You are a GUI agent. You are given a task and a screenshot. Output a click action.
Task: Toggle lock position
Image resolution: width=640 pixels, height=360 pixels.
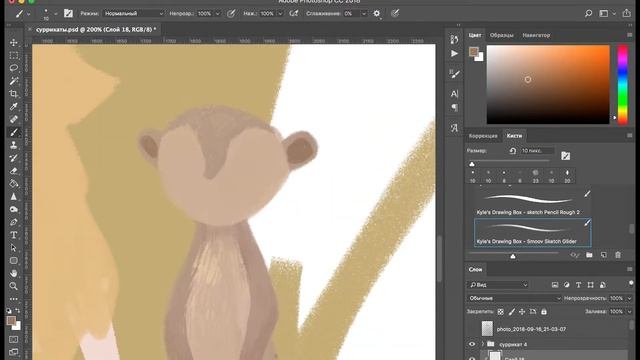(x=522, y=311)
